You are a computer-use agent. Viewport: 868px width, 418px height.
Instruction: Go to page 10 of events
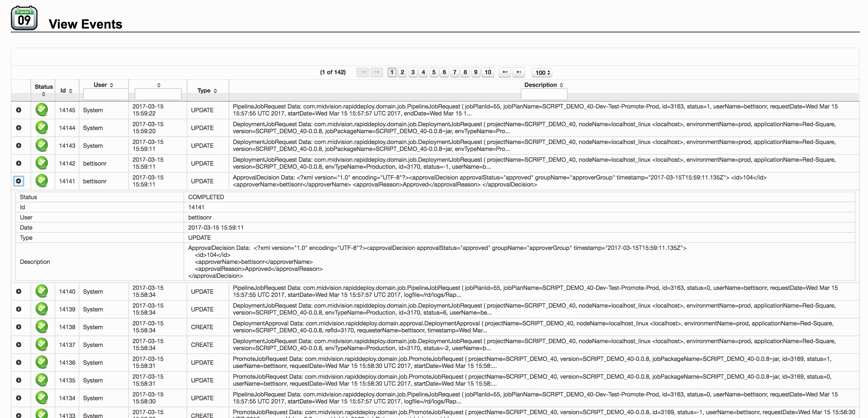coord(488,72)
